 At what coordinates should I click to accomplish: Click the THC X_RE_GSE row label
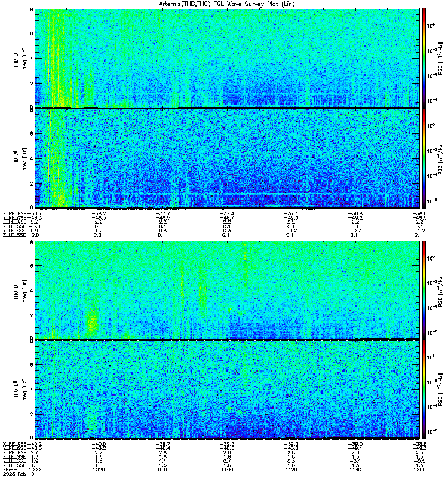(x=15, y=444)
